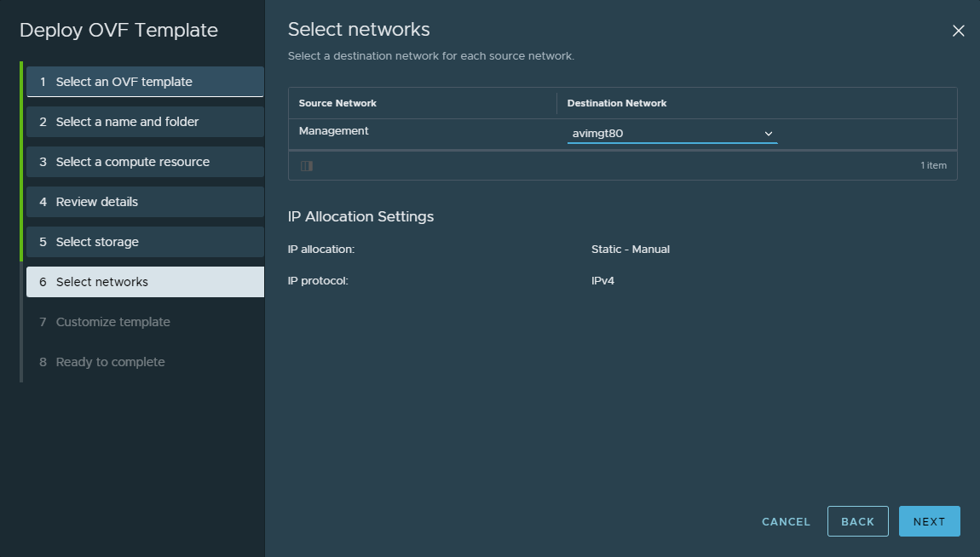
Task: Click the IPv4 protocol value
Action: point(602,280)
